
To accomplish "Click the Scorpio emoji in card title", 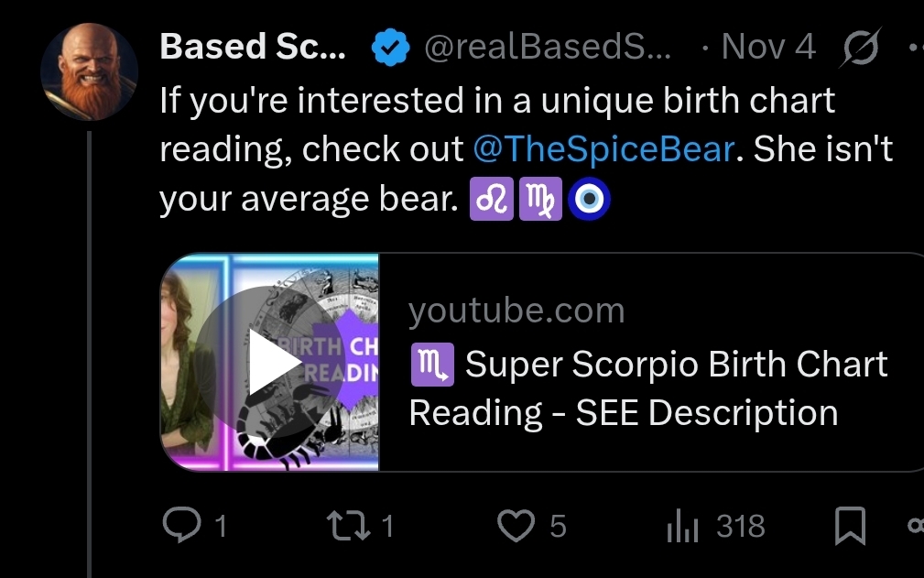I will pos(431,365).
